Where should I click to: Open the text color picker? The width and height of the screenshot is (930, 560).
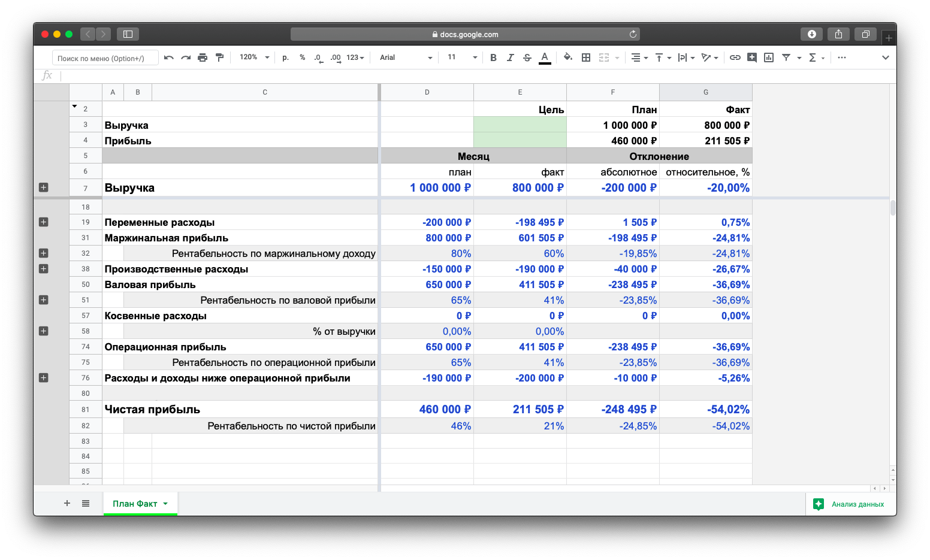(545, 57)
